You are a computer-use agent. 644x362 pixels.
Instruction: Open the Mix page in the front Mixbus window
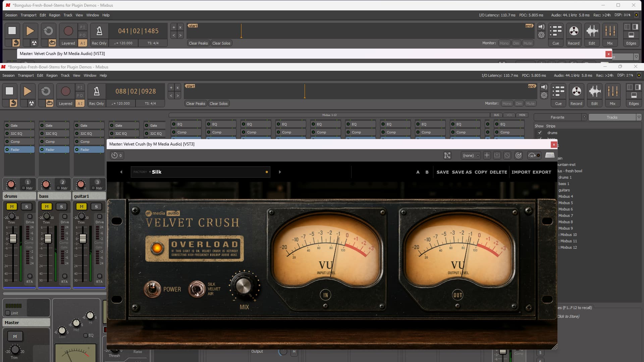(x=612, y=95)
